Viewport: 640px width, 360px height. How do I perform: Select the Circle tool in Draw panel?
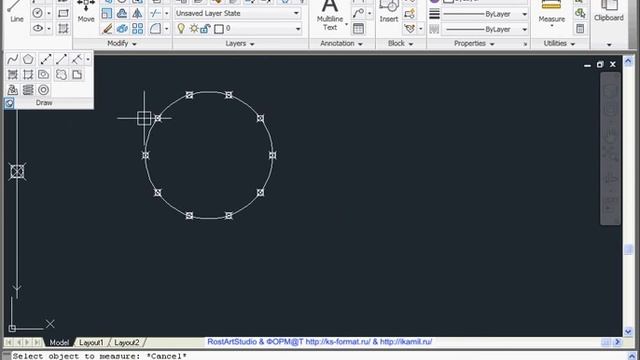point(37,13)
